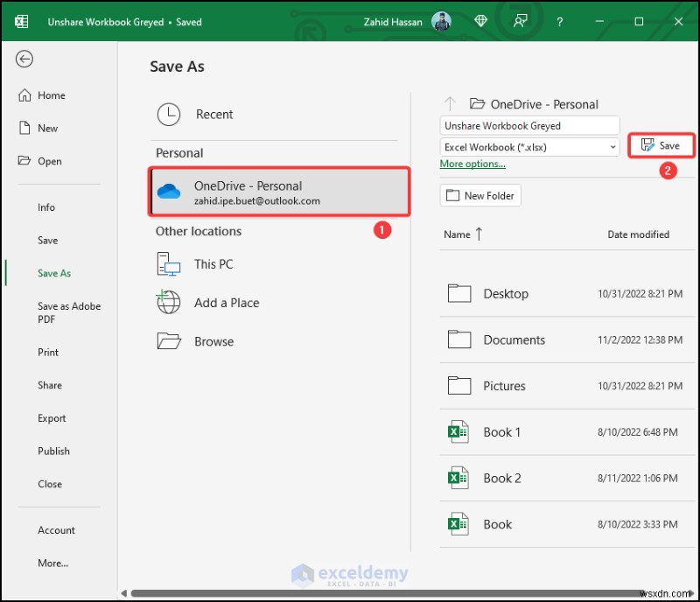
Task: Click the Add a Place globe icon
Action: click(168, 302)
